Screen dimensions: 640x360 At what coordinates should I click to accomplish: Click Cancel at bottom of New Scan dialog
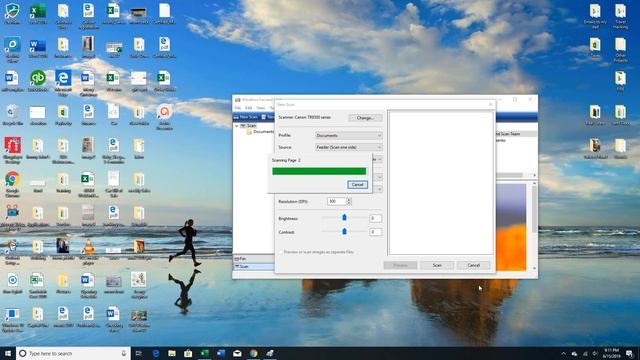point(473,265)
